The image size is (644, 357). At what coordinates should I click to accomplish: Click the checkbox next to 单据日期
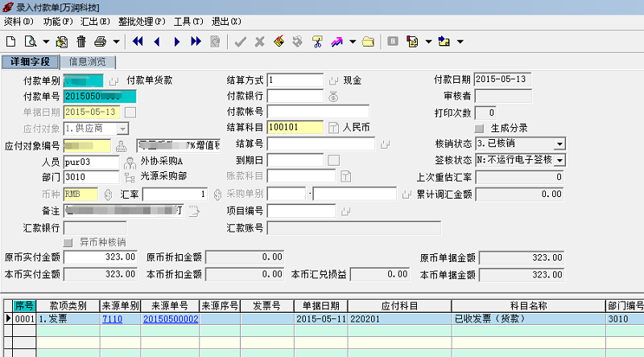point(130,113)
